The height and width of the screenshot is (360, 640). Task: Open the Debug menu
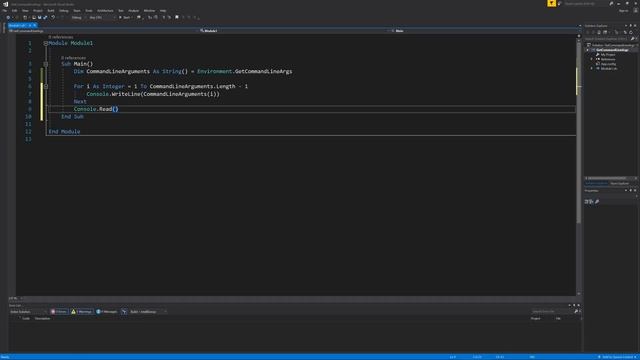64,11
